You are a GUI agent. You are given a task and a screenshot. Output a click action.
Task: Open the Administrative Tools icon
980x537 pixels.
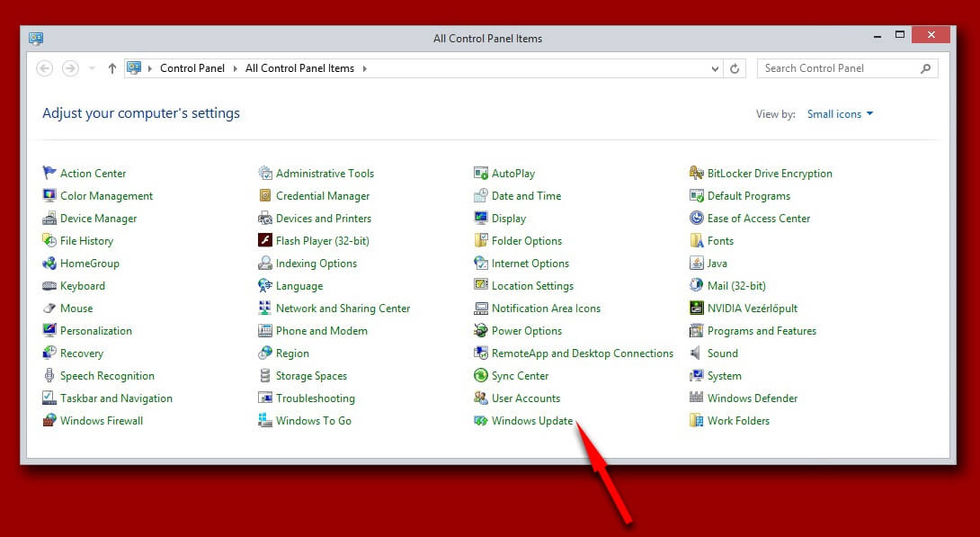[x=265, y=173]
